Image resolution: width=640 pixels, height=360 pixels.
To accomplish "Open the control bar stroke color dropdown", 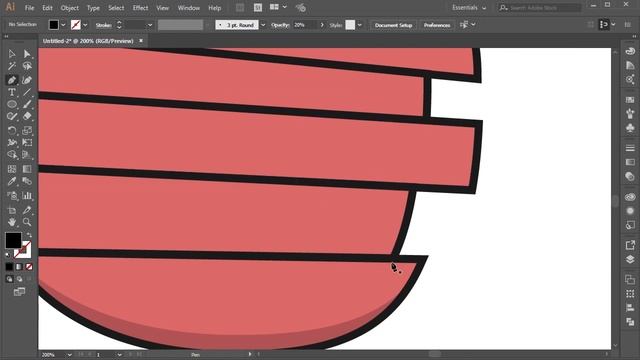I will click(85, 25).
